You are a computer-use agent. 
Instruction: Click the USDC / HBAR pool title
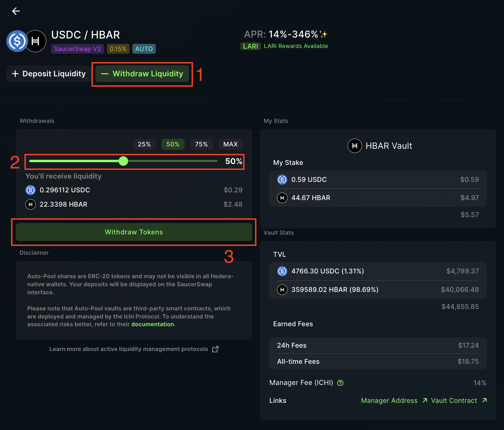point(85,35)
